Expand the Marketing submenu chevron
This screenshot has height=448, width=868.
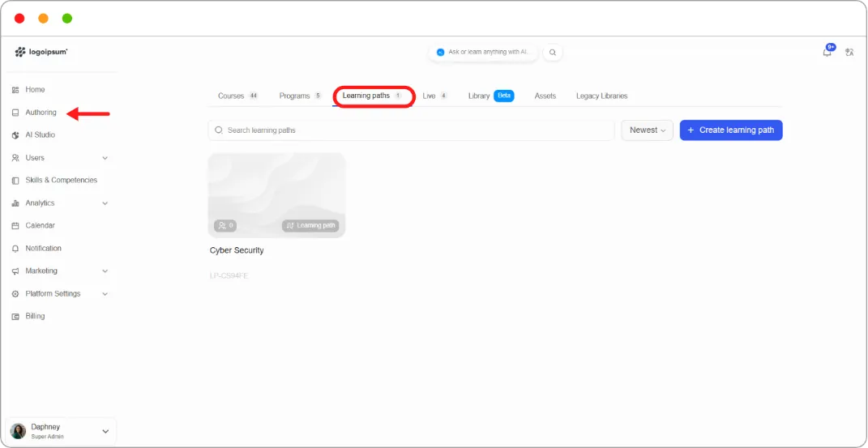105,271
